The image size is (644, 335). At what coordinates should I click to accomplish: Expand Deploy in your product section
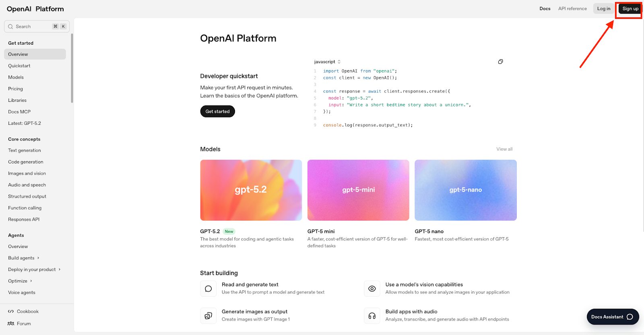coord(34,269)
